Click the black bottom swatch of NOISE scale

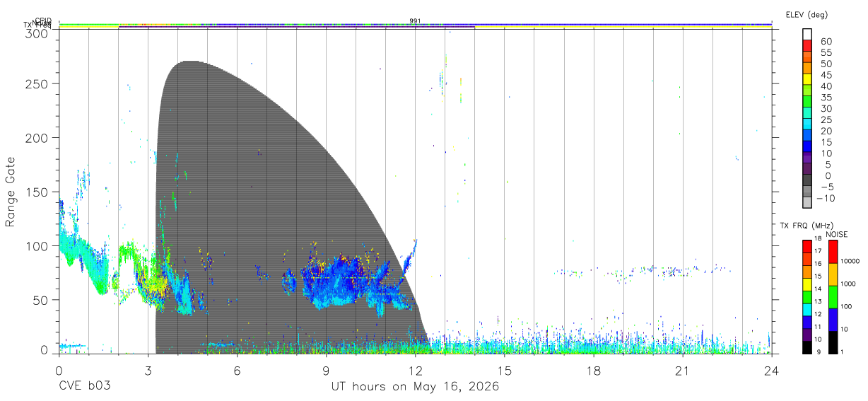pyautogui.click(x=833, y=342)
